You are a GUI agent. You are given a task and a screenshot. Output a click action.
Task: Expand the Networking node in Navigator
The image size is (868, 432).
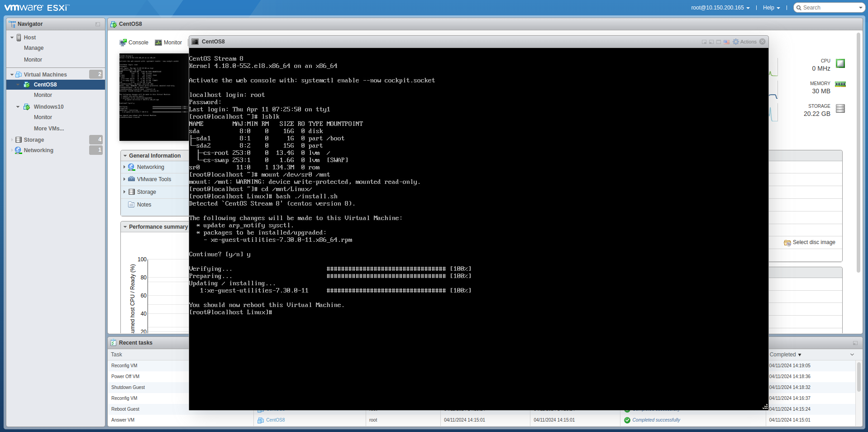[x=12, y=150]
